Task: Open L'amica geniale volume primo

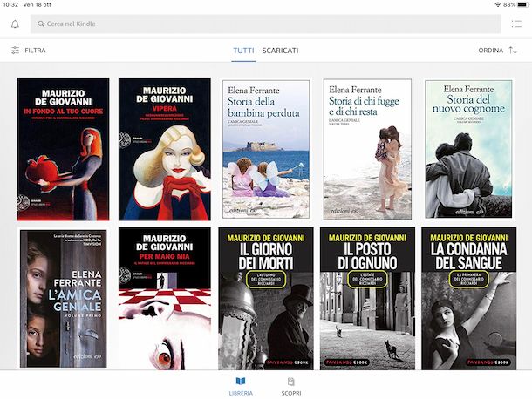Action: click(63, 299)
